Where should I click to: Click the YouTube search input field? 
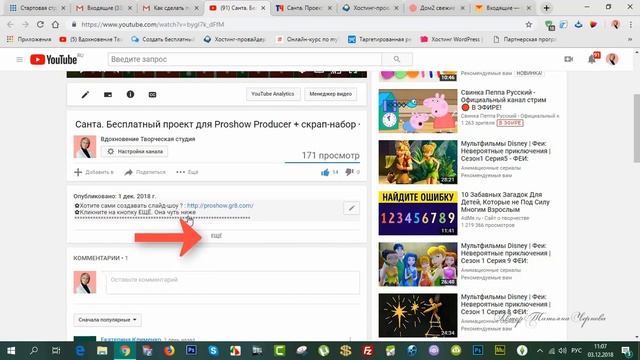click(x=245, y=59)
